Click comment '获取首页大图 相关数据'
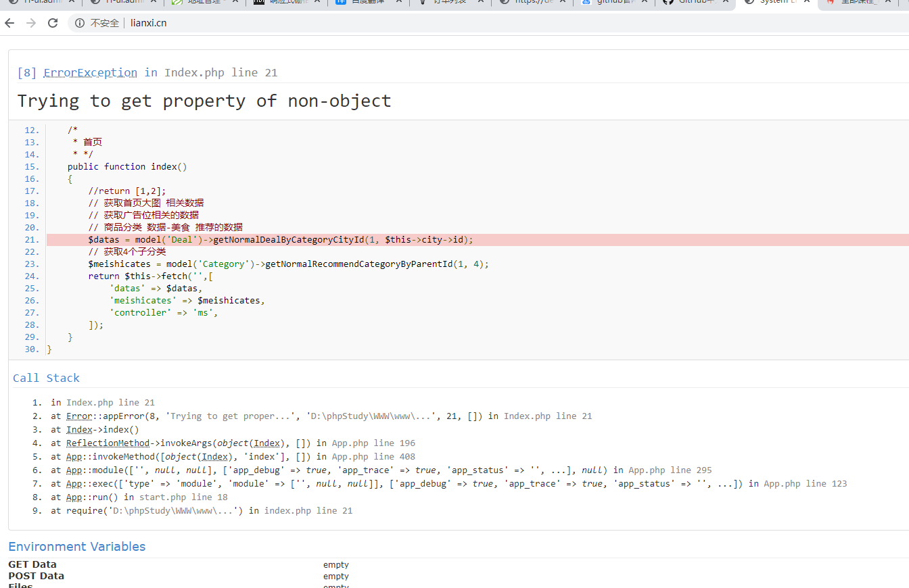909x588 pixels. click(x=146, y=203)
